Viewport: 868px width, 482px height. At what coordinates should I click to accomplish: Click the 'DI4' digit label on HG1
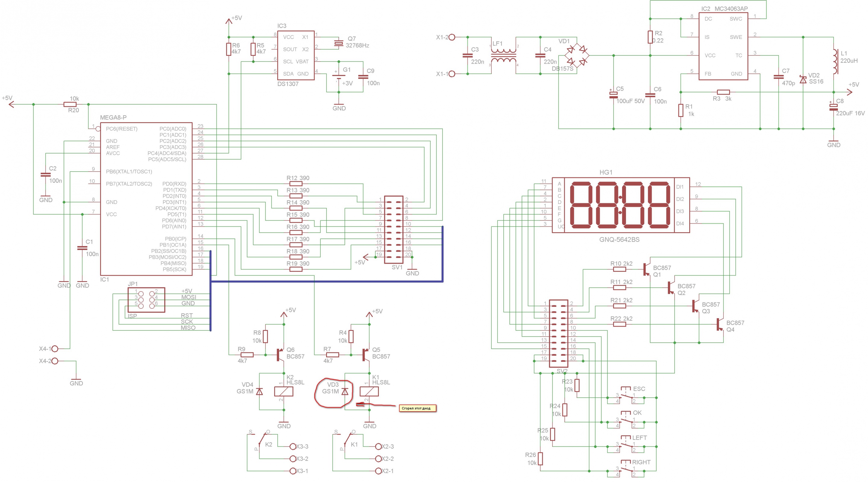tap(680, 223)
